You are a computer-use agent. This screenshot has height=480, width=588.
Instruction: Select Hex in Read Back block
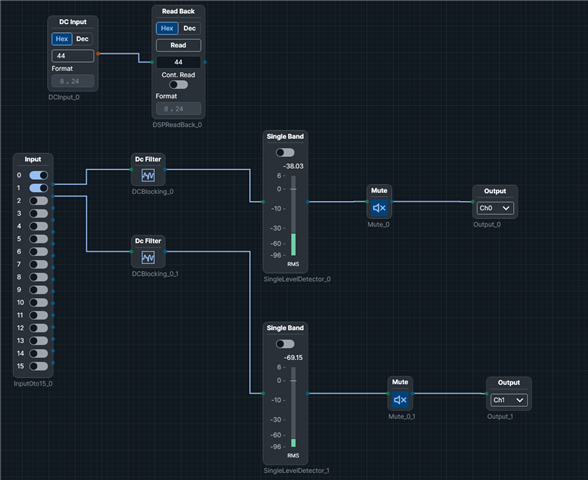coord(167,28)
